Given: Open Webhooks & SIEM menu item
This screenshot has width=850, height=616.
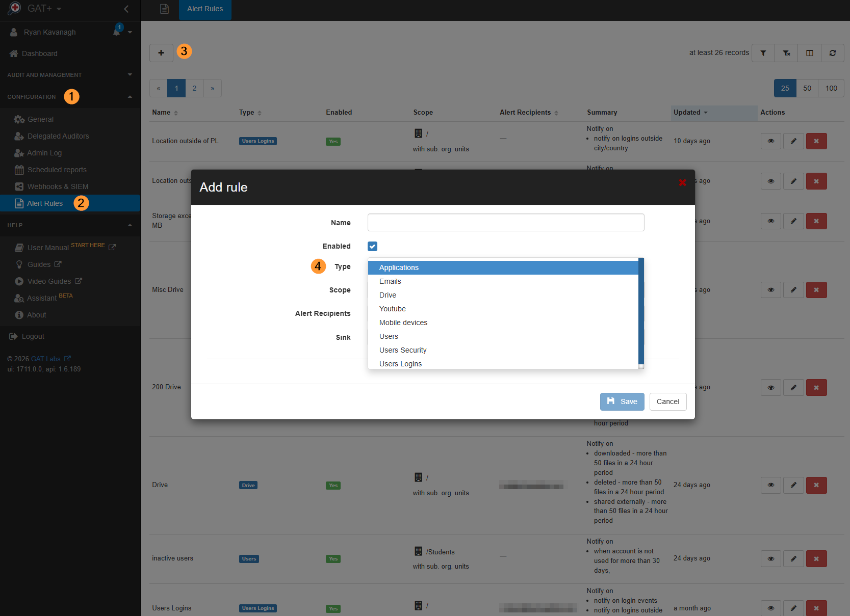Looking at the screenshot, I should pos(58,186).
